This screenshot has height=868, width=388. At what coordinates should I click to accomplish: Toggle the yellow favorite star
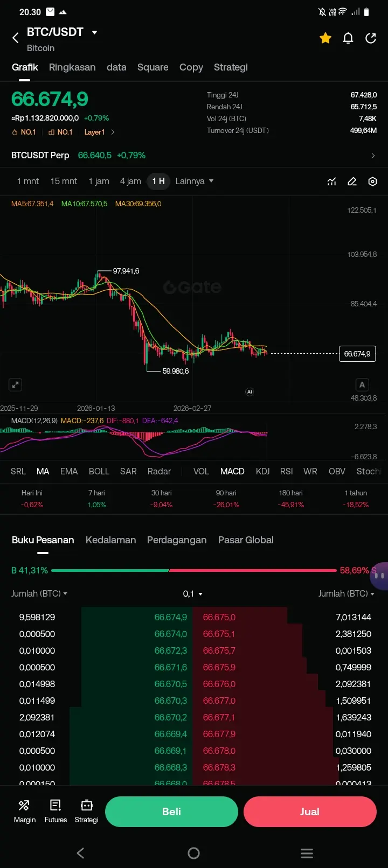pyautogui.click(x=325, y=38)
